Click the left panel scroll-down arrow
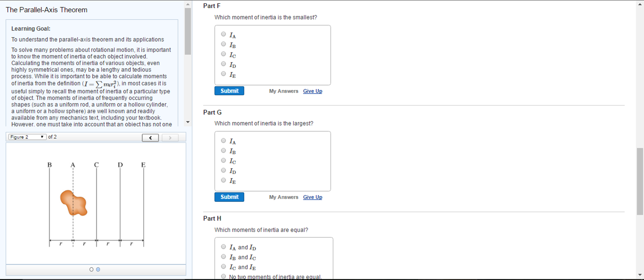Image resolution: width=644 pixels, height=280 pixels. tap(188, 122)
